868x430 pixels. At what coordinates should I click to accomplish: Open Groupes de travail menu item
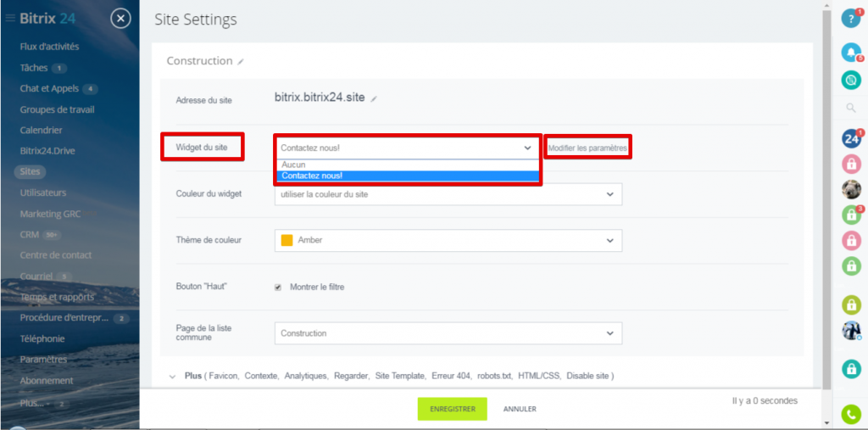(57, 109)
